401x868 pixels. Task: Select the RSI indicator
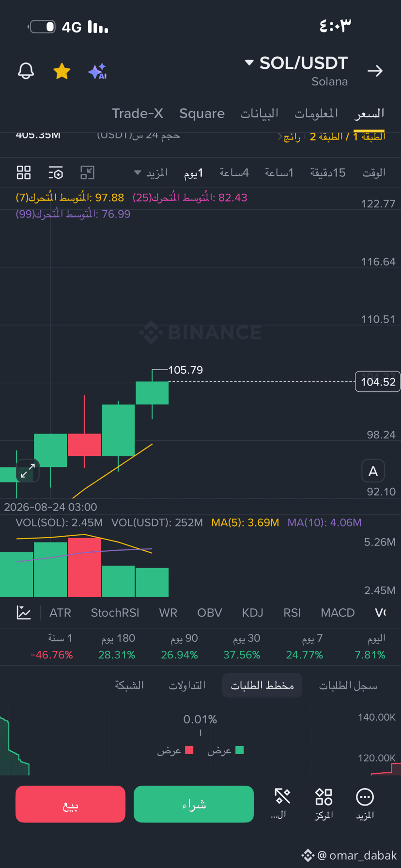click(292, 613)
